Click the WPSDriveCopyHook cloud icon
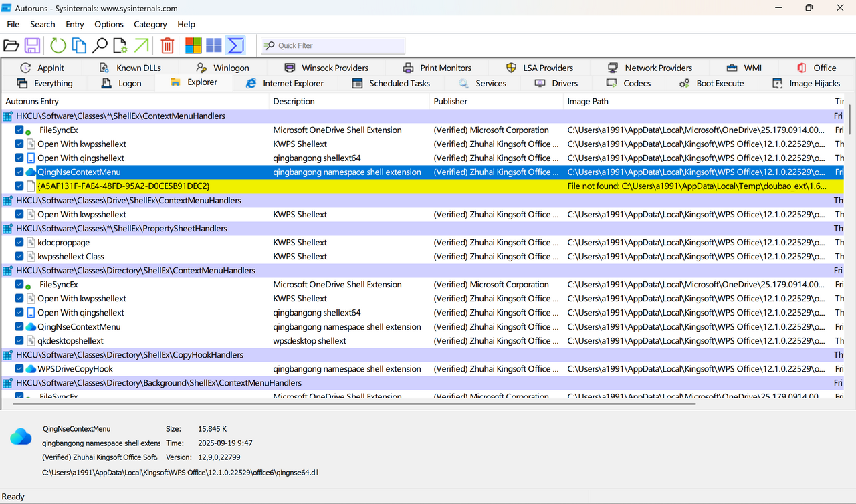 (31, 369)
